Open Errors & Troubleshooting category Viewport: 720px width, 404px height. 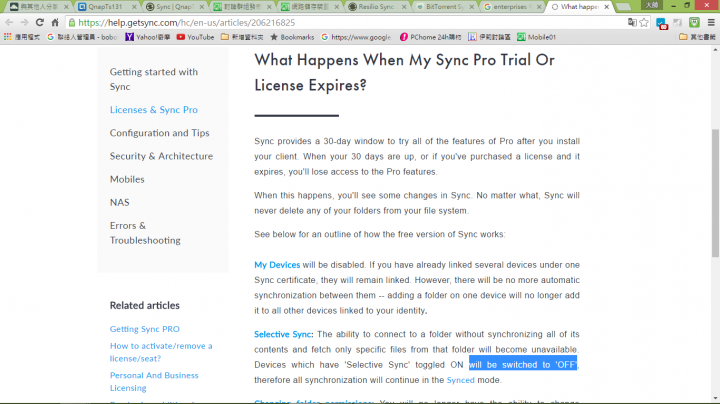point(145,233)
